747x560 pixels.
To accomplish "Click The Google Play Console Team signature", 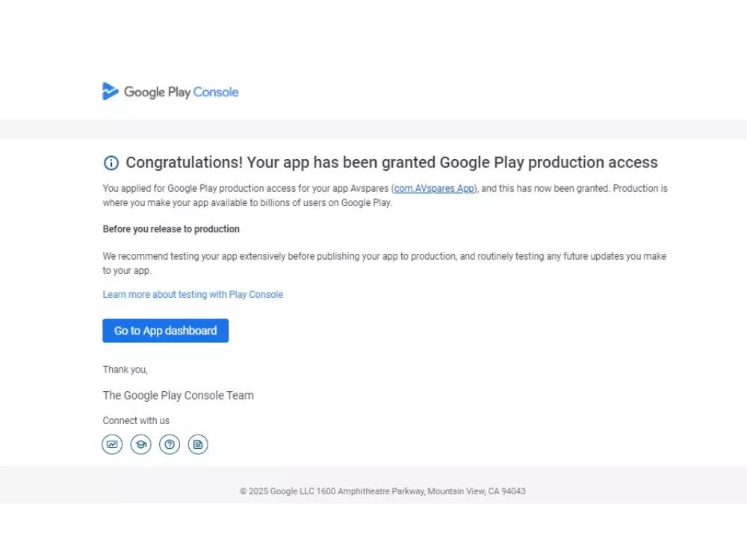I will coord(178,395).
